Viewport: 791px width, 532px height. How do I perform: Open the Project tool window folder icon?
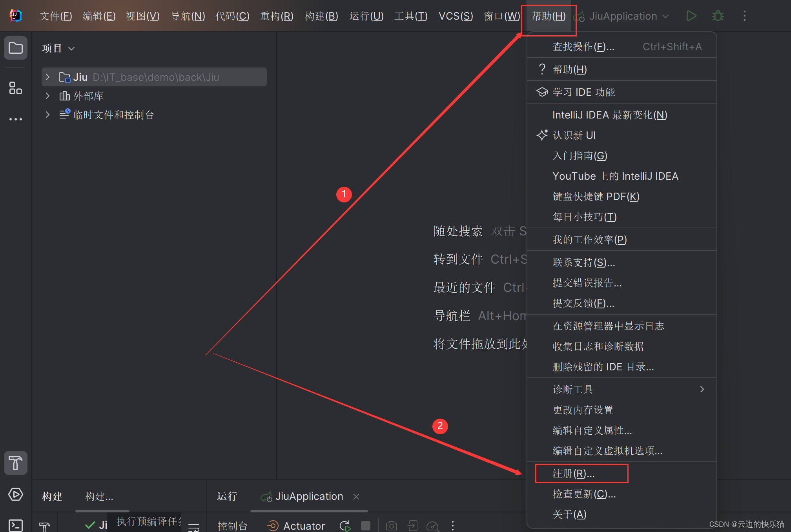[x=16, y=48]
